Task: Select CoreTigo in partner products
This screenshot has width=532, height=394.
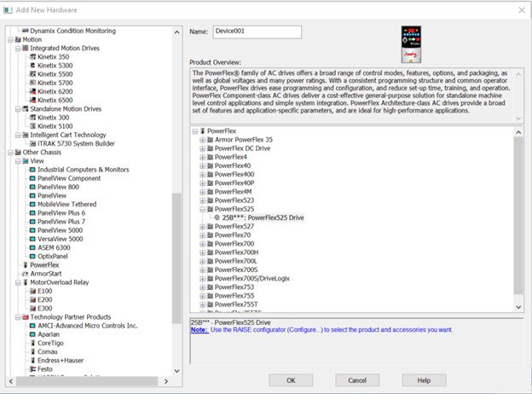Action: (50, 343)
